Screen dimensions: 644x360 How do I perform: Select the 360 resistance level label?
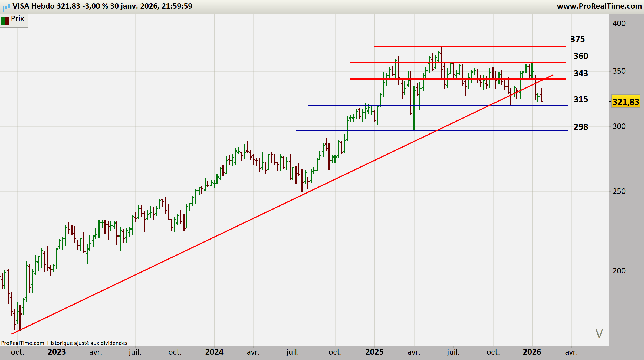click(581, 56)
